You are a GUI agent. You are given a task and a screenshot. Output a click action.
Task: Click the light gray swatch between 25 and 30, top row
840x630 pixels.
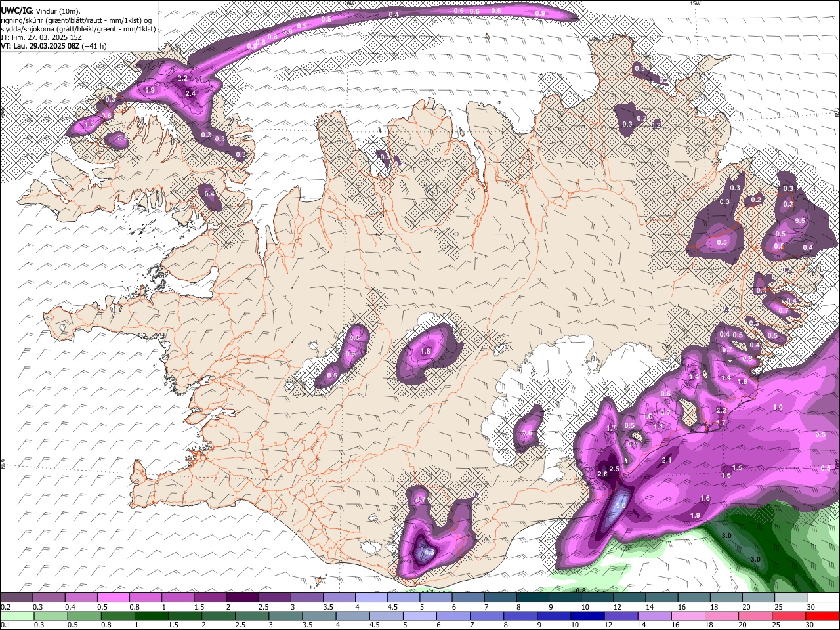791,597
